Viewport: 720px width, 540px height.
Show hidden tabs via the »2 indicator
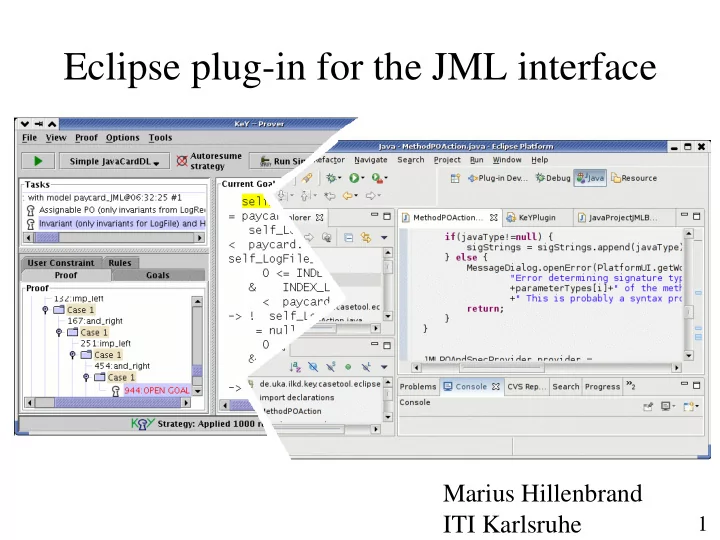point(630,386)
